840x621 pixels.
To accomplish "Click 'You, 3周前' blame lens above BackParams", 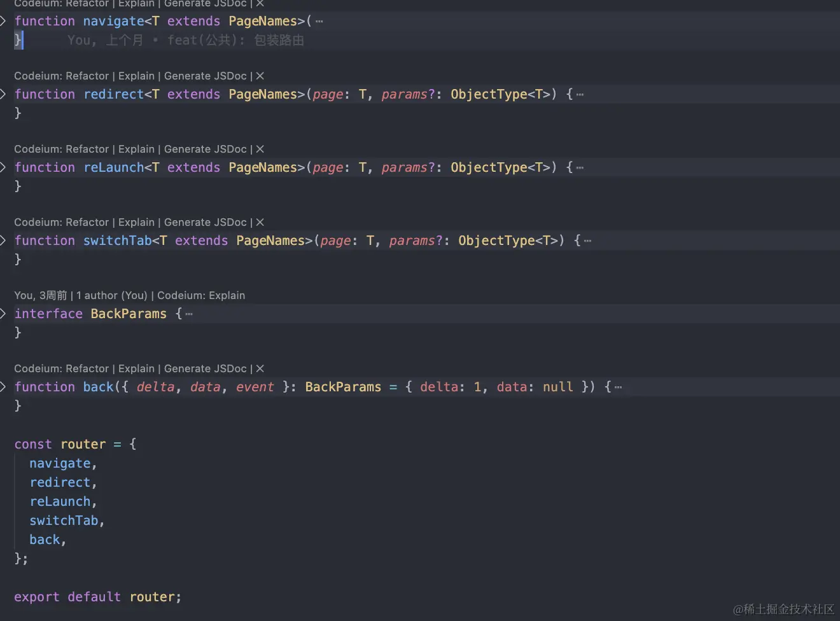I will tap(41, 295).
